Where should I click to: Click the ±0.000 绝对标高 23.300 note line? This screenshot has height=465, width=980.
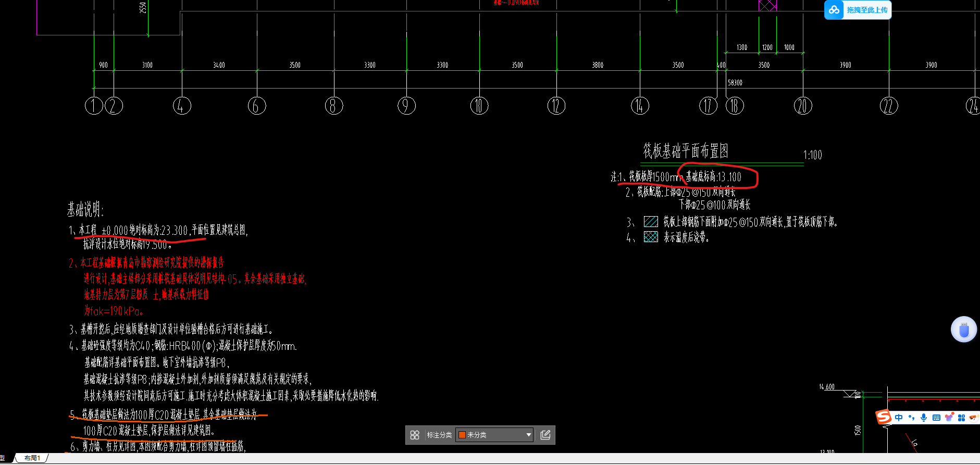tap(158, 230)
